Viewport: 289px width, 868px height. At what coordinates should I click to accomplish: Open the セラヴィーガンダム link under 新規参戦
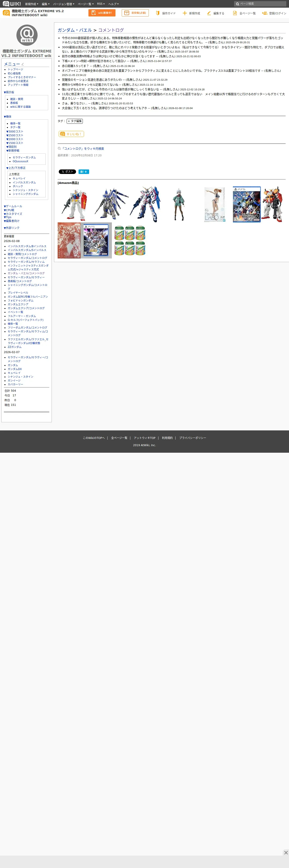tap(24, 157)
